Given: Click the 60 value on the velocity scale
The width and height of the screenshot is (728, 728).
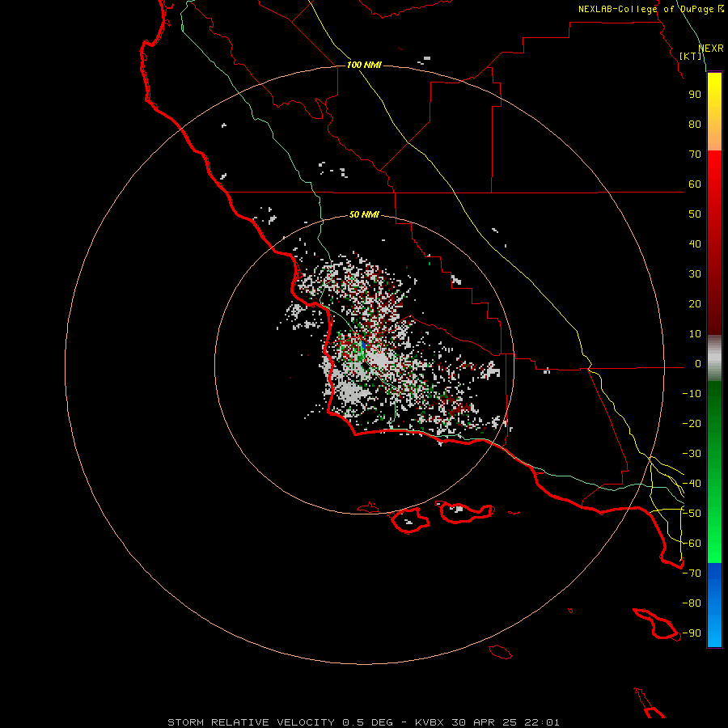Looking at the screenshot, I should tap(695, 184).
